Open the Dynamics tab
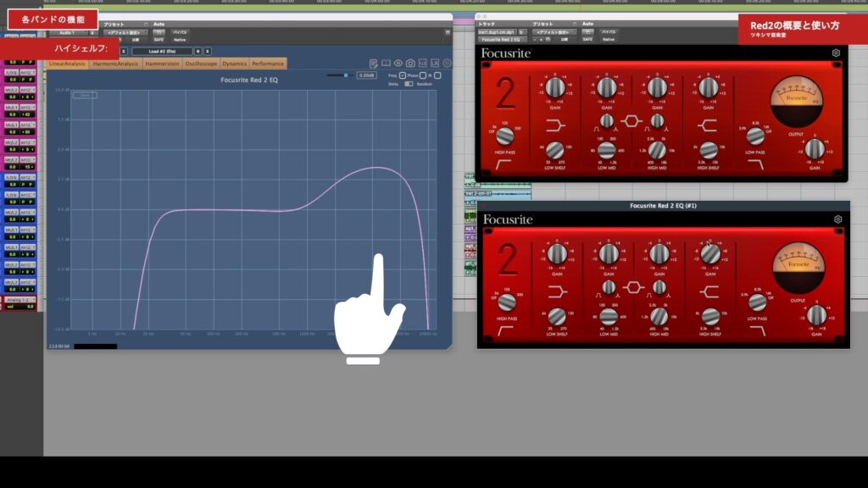868x488 pixels. pos(234,64)
